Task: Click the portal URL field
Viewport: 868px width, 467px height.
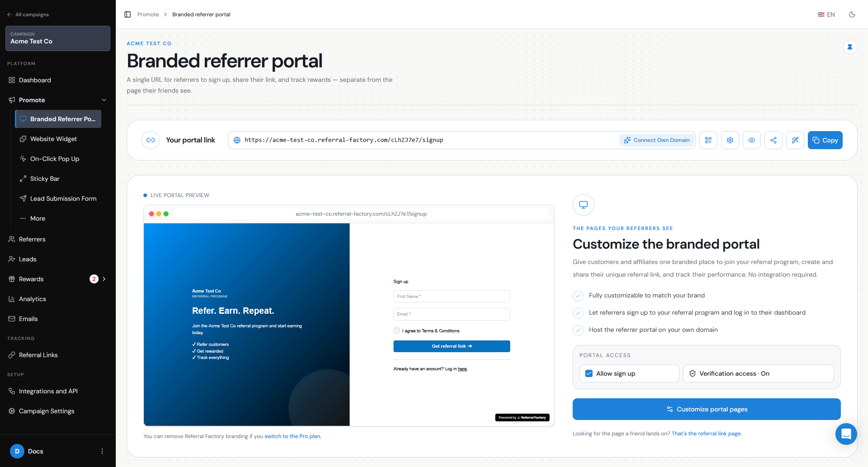Action: point(425,140)
